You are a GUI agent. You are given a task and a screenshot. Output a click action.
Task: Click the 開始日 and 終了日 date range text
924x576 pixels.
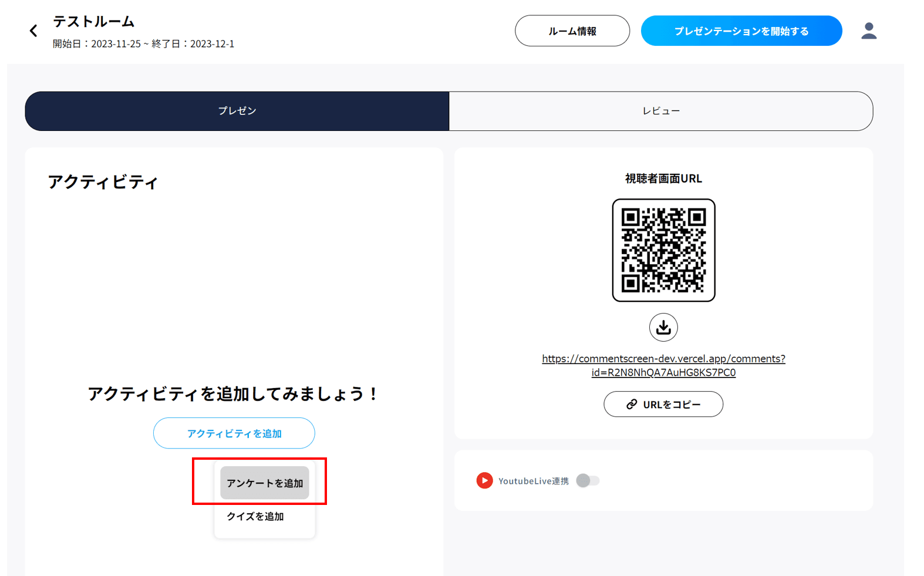pyautogui.click(x=143, y=44)
